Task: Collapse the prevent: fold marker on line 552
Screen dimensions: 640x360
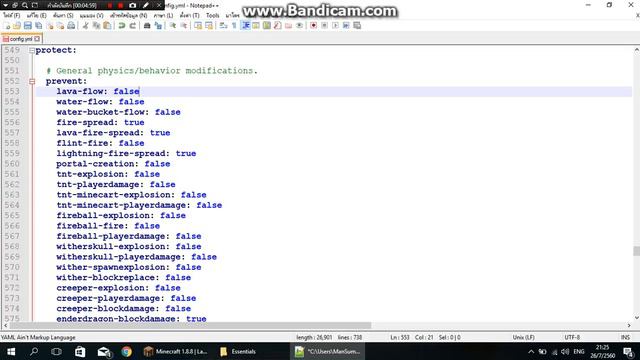Action: coord(32,82)
